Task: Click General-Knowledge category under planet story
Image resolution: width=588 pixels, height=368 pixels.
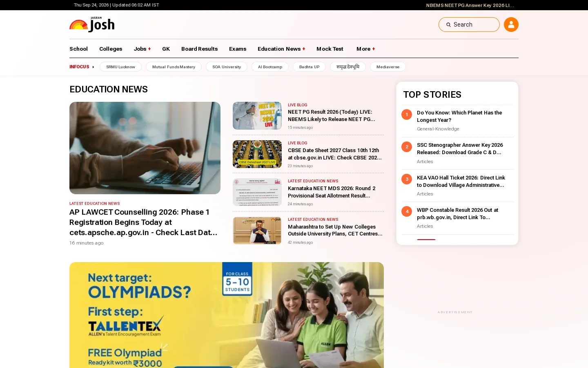Action: click(x=438, y=129)
